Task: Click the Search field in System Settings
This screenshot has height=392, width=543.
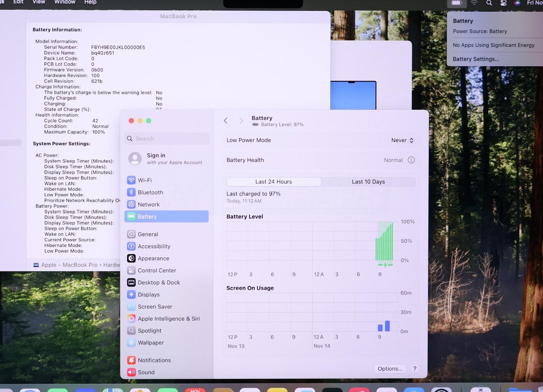Action: [x=167, y=139]
